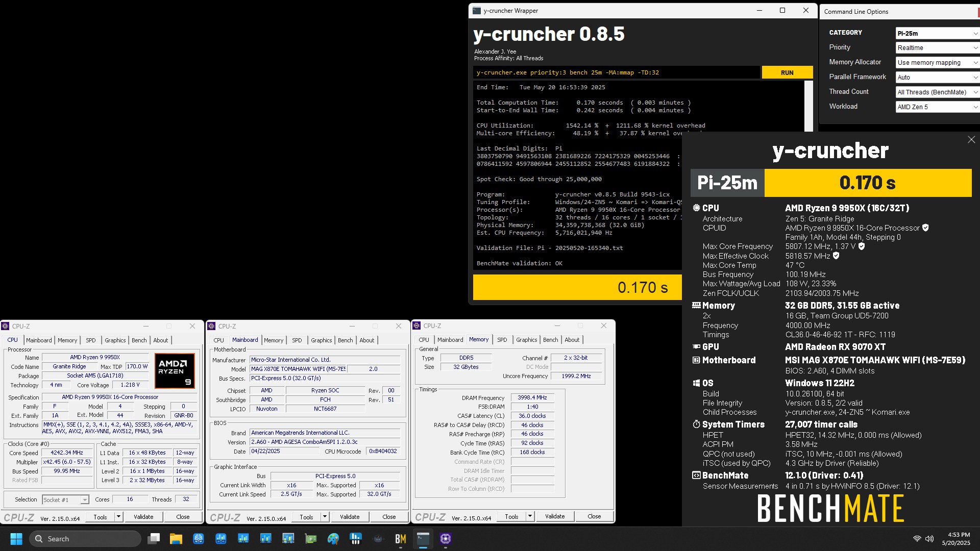Open the Windows Start menu
Image resolution: width=980 pixels, height=551 pixels.
(x=16, y=539)
